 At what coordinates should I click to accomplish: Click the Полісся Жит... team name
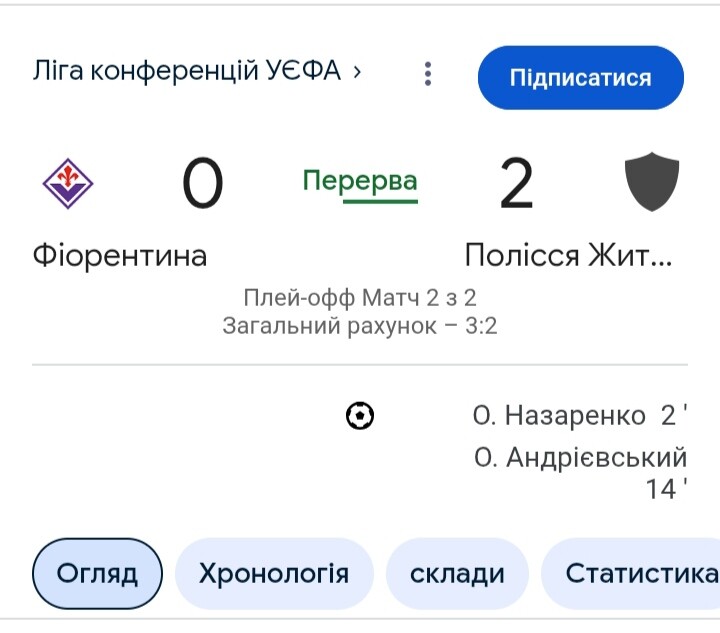click(568, 255)
